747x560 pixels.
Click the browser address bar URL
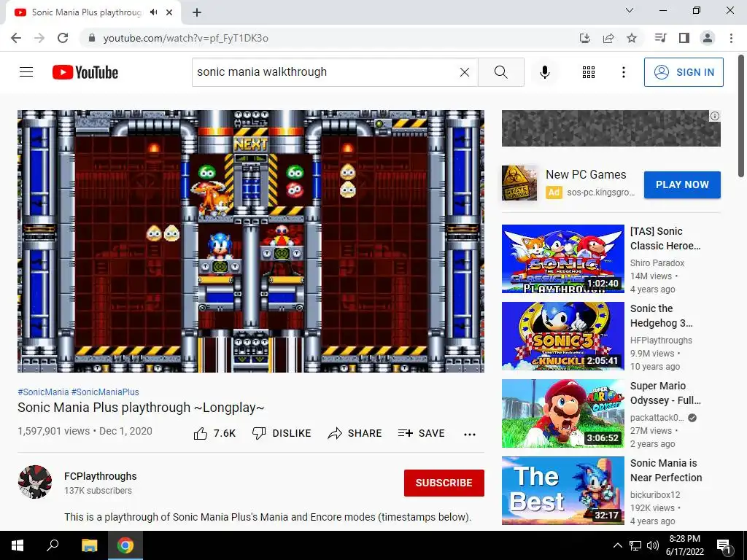click(x=186, y=38)
